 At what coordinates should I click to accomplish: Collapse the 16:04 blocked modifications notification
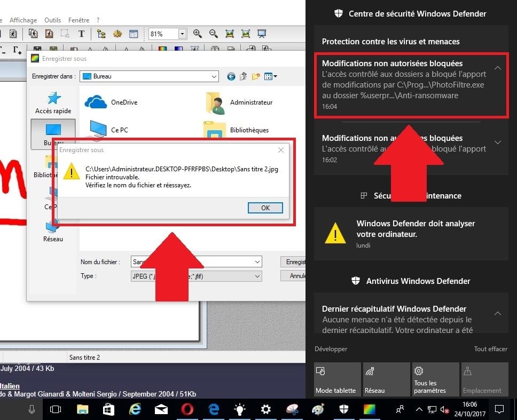coord(498,68)
